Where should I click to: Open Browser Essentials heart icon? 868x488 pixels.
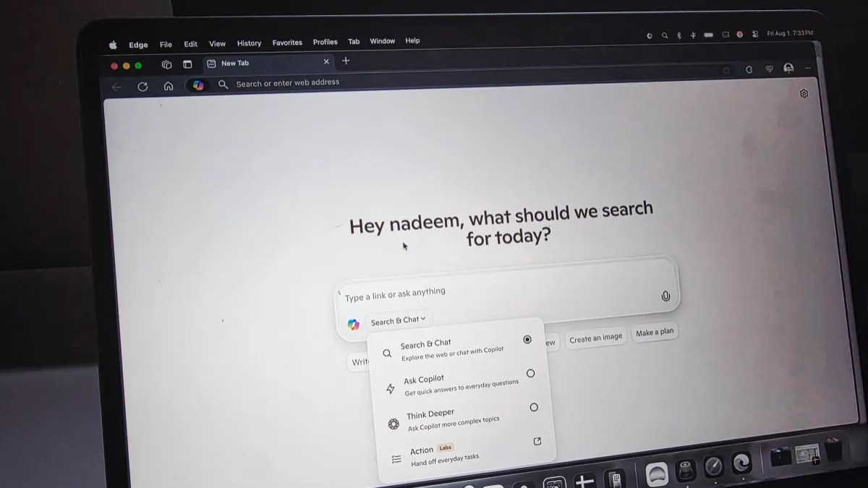click(768, 69)
